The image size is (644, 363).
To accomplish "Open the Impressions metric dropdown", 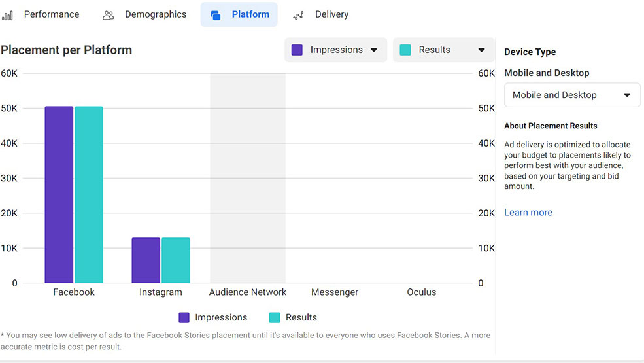I will 335,50.
